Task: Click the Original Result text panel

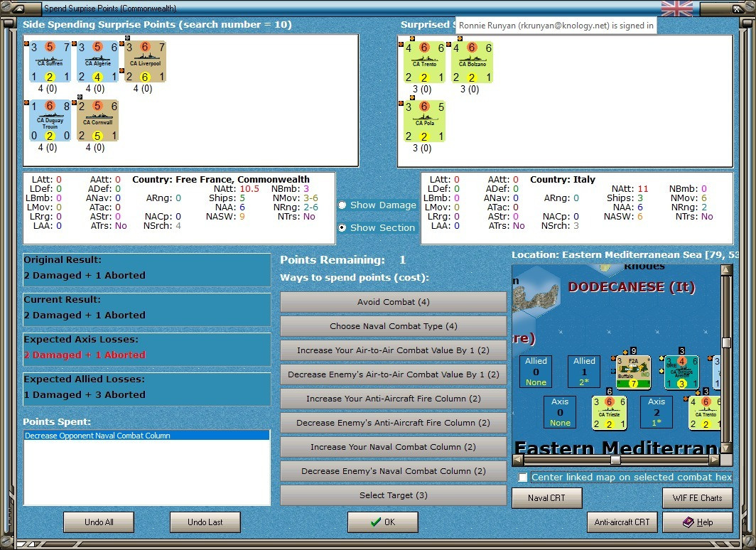Action: 146,270
